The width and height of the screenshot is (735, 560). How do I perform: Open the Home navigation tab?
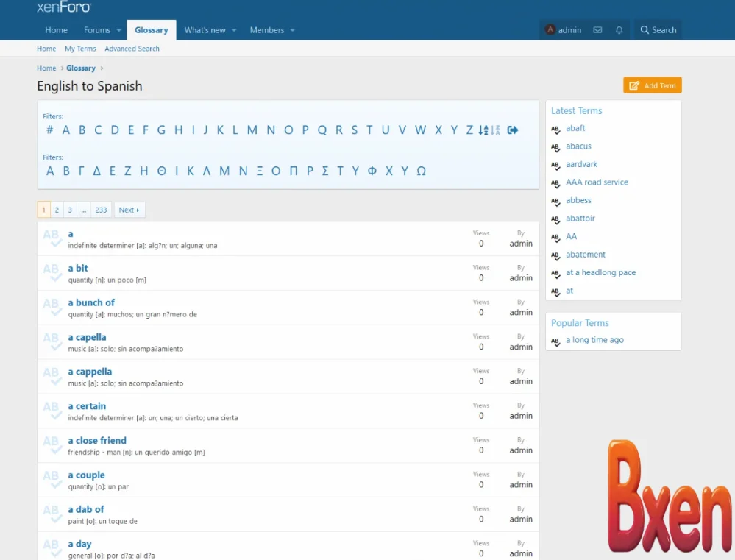click(56, 30)
